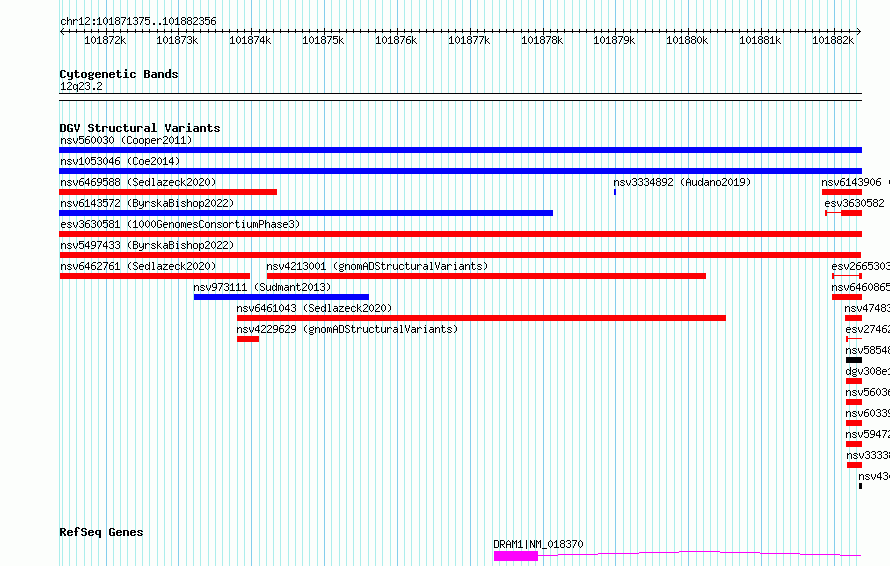The width and height of the screenshot is (890, 566).
Task: Click the dgv308e1 variant label
Action: click(867, 371)
